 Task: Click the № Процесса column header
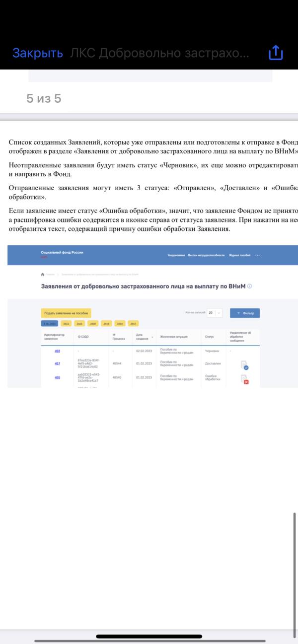click(x=119, y=337)
